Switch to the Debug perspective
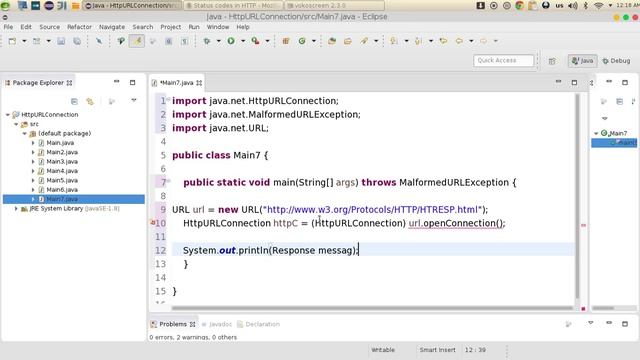Image resolution: width=640 pixels, height=360 pixels. coord(616,61)
